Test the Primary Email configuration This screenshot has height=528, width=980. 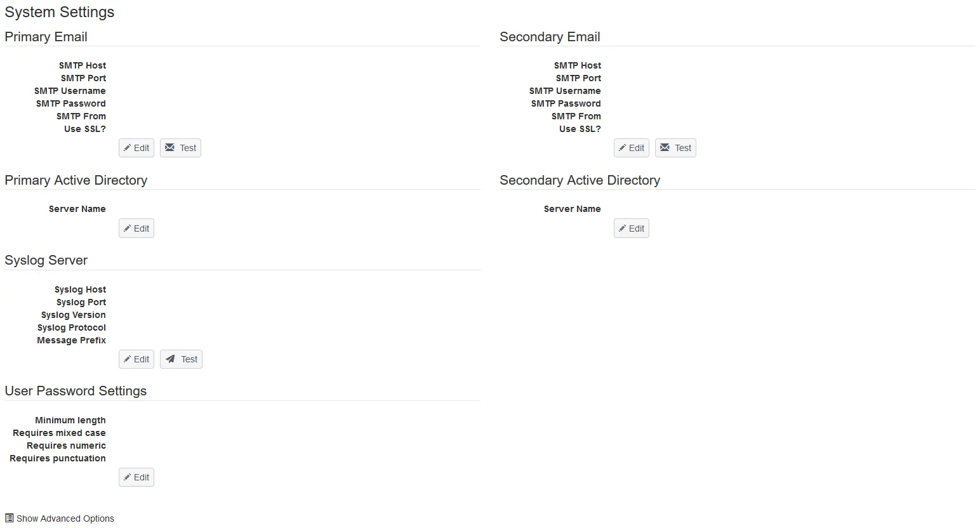pyautogui.click(x=180, y=148)
